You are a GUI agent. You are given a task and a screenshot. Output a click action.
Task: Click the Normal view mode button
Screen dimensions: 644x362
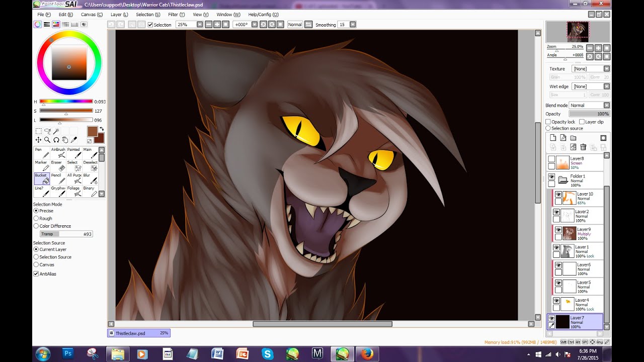[295, 24]
